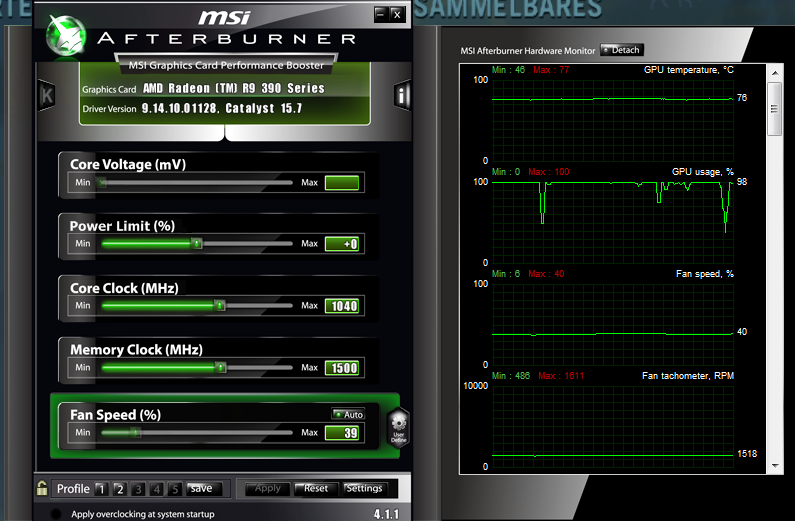Close the Afterburner window

click(x=397, y=14)
